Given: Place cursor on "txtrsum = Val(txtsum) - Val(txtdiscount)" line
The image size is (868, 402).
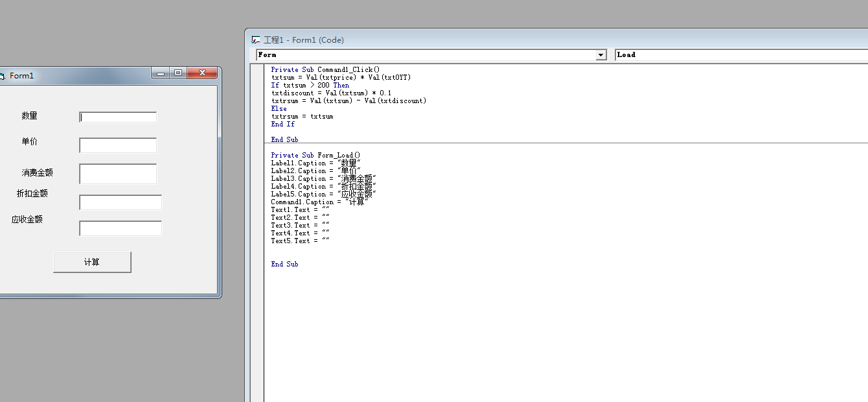Looking at the screenshot, I should (x=348, y=100).
